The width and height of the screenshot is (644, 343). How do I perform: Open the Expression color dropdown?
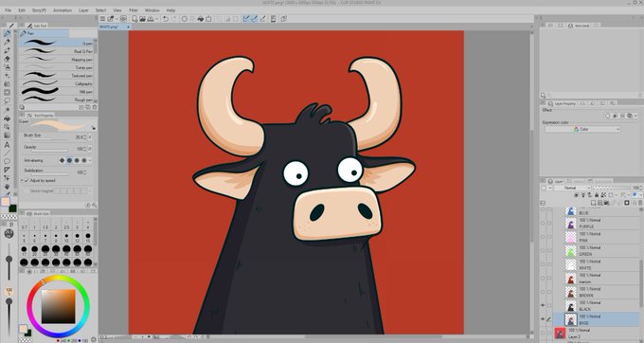(x=582, y=129)
